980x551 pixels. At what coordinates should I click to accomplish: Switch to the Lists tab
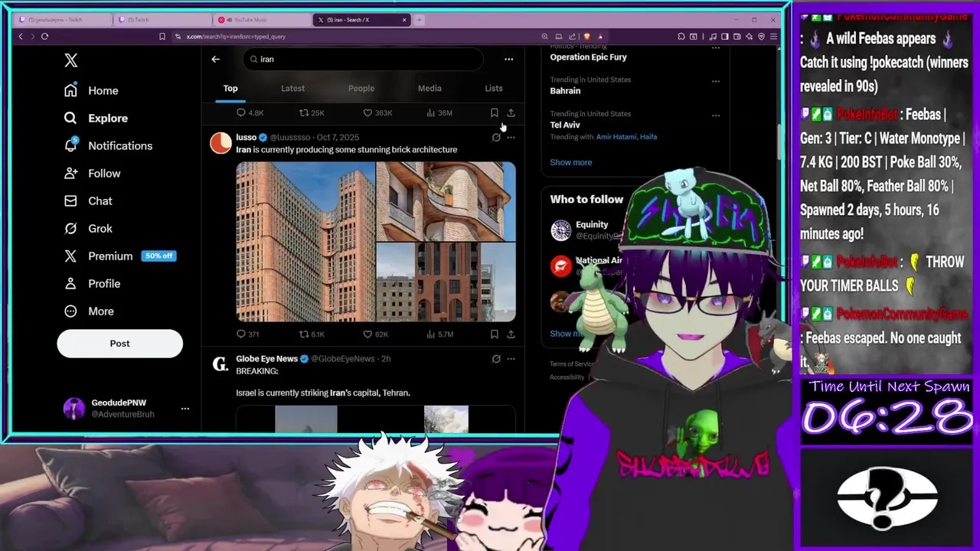[x=494, y=88]
